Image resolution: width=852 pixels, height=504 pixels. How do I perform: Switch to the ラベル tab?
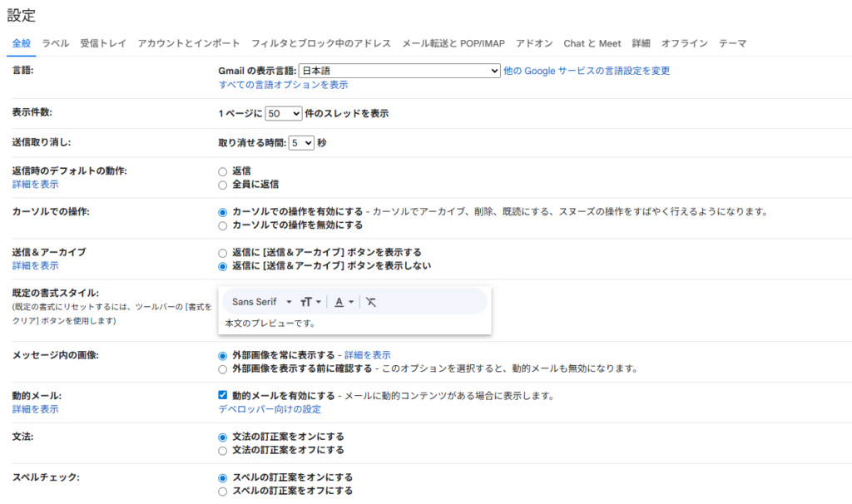pyautogui.click(x=56, y=43)
